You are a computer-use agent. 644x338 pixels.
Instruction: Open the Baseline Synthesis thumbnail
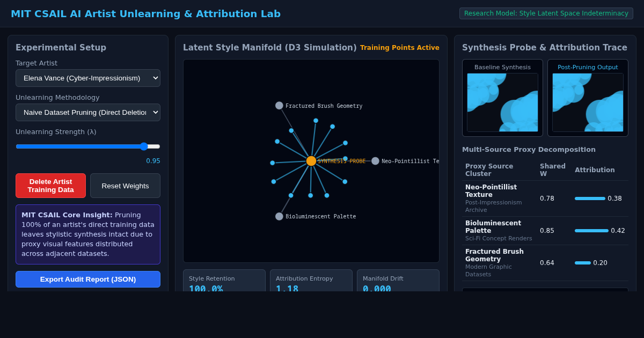click(502, 102)
